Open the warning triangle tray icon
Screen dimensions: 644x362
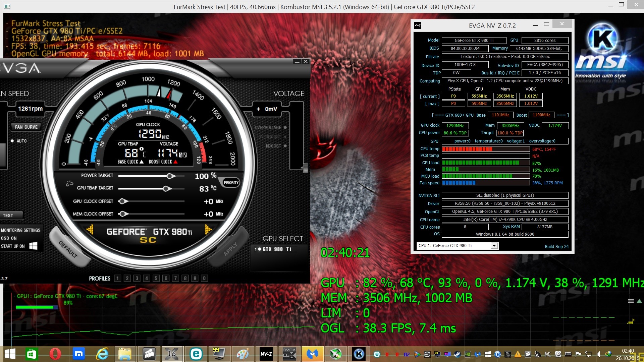click(518, 354)
